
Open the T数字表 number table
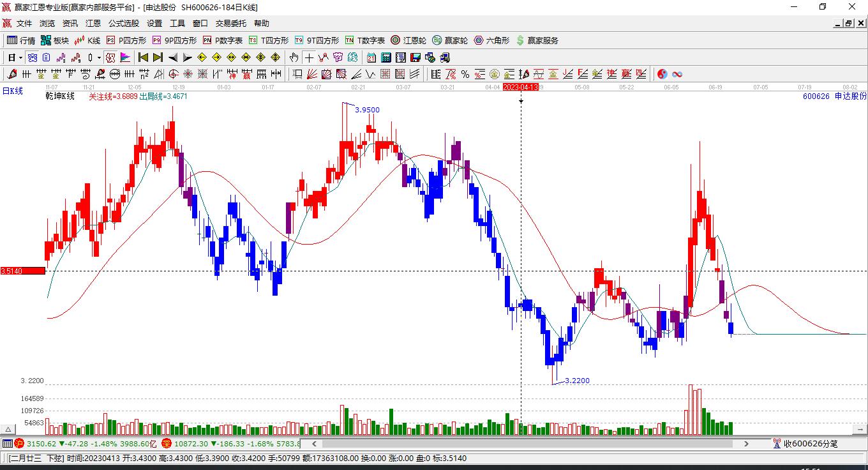pos(365,40)
